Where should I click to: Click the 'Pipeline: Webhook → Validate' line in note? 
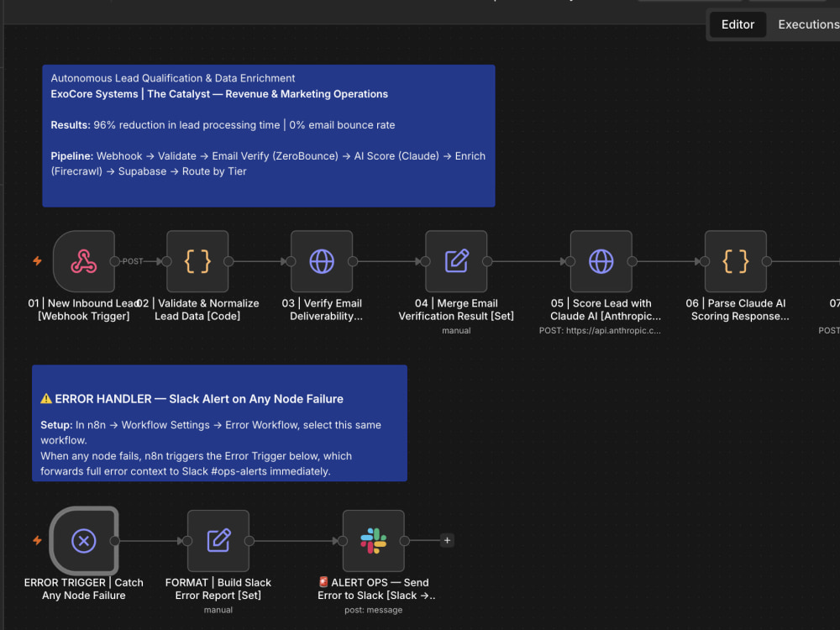point(268,164)
